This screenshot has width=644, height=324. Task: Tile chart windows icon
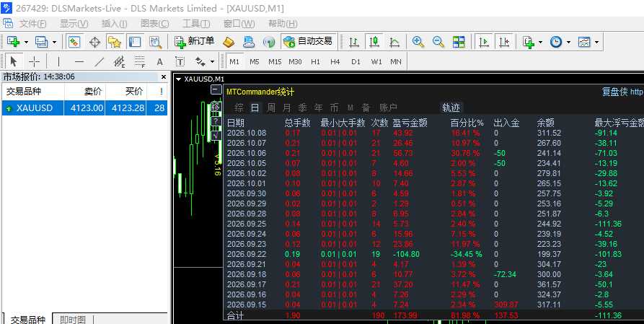tap(459, 42)
